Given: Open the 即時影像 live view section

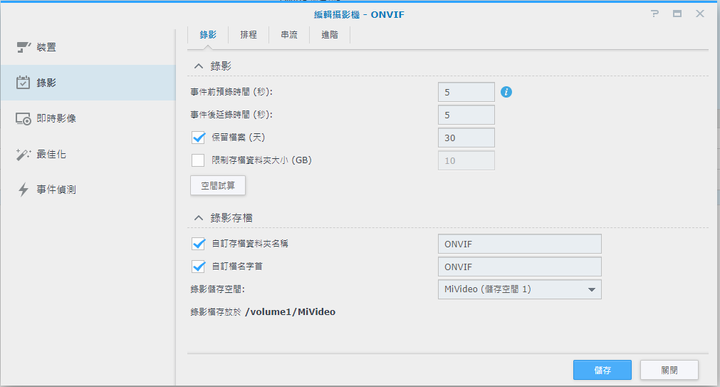Looking at the screenshot, I should point(87,118).
